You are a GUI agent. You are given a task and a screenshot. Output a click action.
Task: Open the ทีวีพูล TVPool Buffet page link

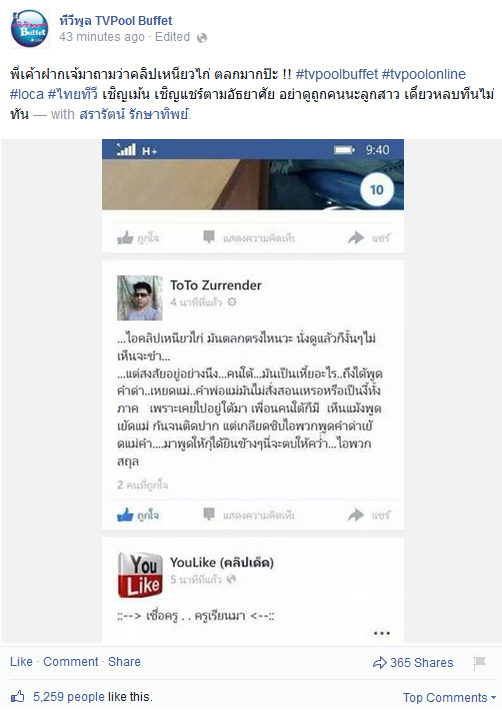[115, 21]
